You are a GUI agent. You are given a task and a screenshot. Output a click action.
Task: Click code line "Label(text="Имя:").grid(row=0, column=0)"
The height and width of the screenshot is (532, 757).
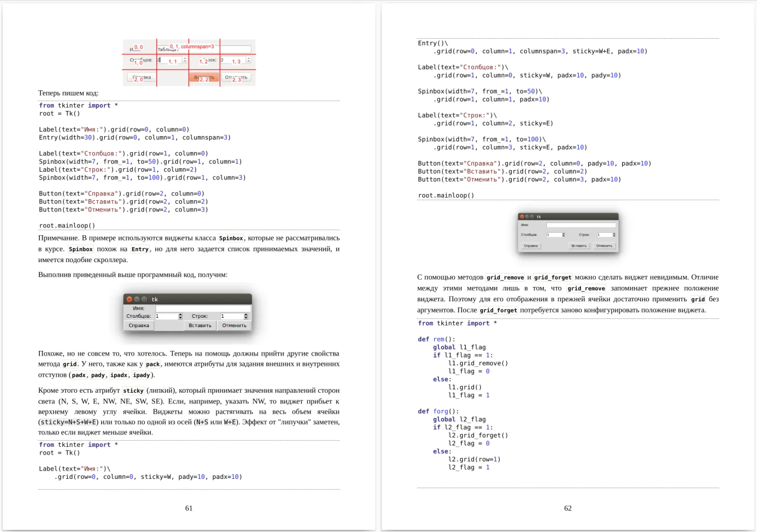point(114,130)
